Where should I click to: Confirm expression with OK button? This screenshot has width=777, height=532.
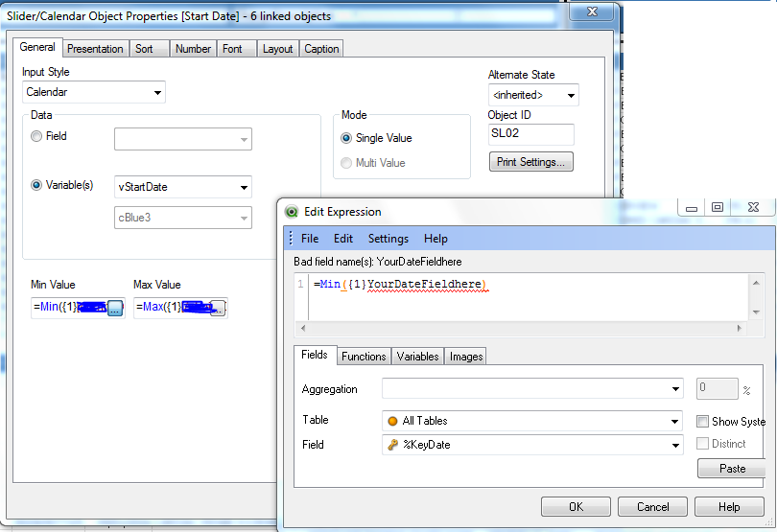click(x=576, y=507)
